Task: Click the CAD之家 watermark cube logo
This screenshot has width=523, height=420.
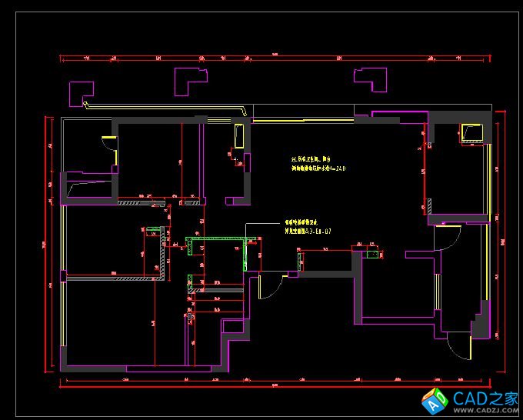Action: point(435,400)
